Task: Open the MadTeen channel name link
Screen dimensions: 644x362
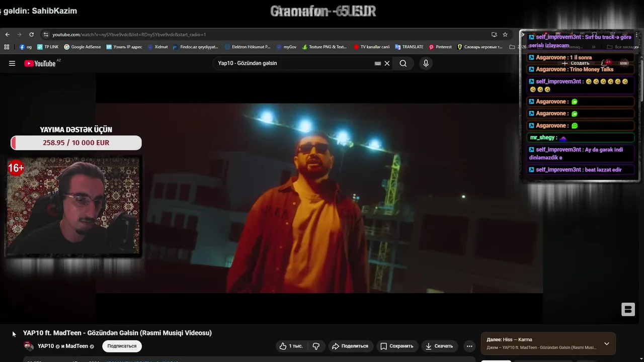Action: tap(76, 346)
